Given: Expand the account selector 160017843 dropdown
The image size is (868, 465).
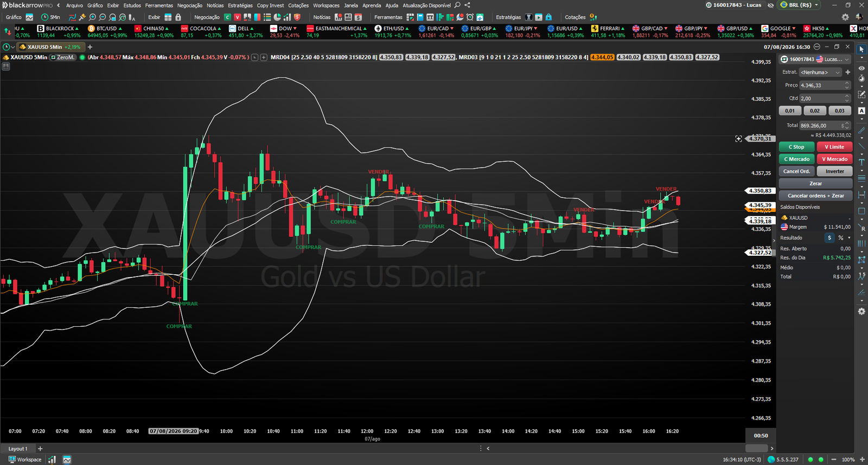Looking at the screenshot, I should pyautogui.click(x=815, y=59).
